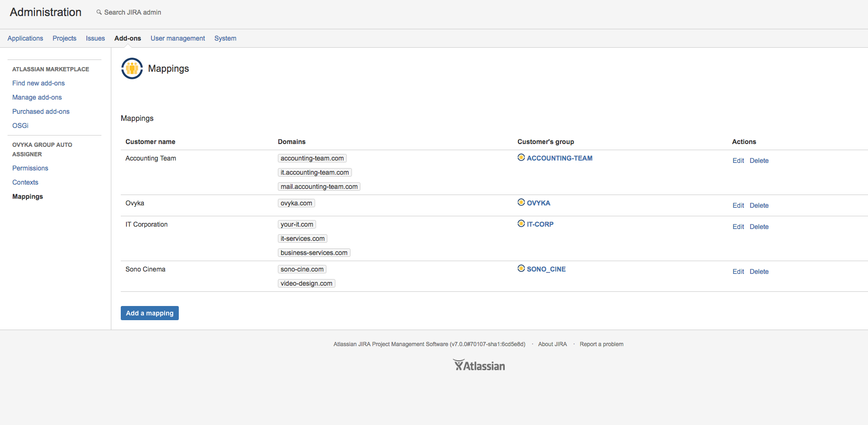Click the Accounting Team customer name
This screenshot has width=868, height=425.
coord(150,158)
